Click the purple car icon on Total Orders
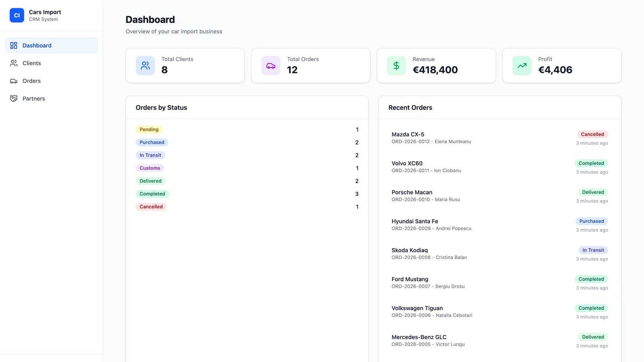Image resolution: width=644 pixels, height=362 pixels. pos(271,66)
